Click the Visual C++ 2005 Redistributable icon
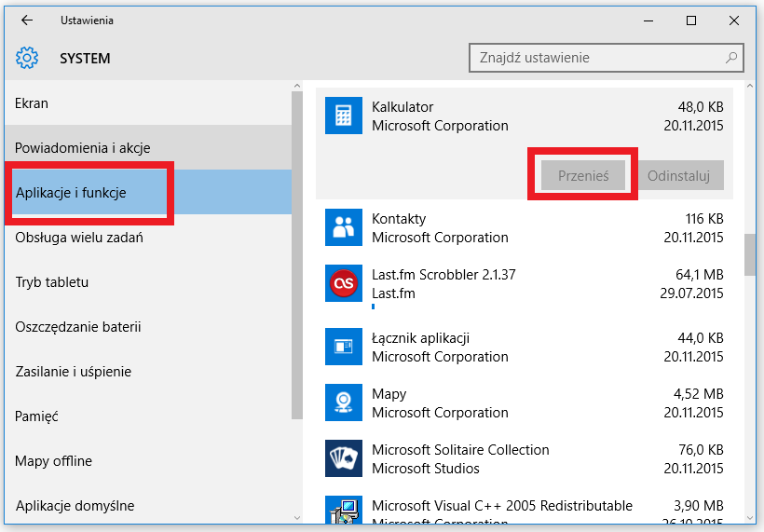Image resolution: width=764 pixels, height=532 pixels. (344, 510)
